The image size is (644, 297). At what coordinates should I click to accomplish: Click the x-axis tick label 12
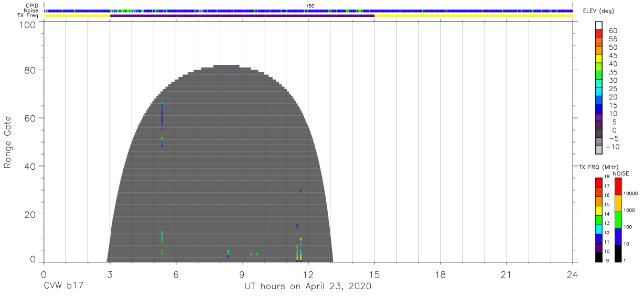click(308, 274)
